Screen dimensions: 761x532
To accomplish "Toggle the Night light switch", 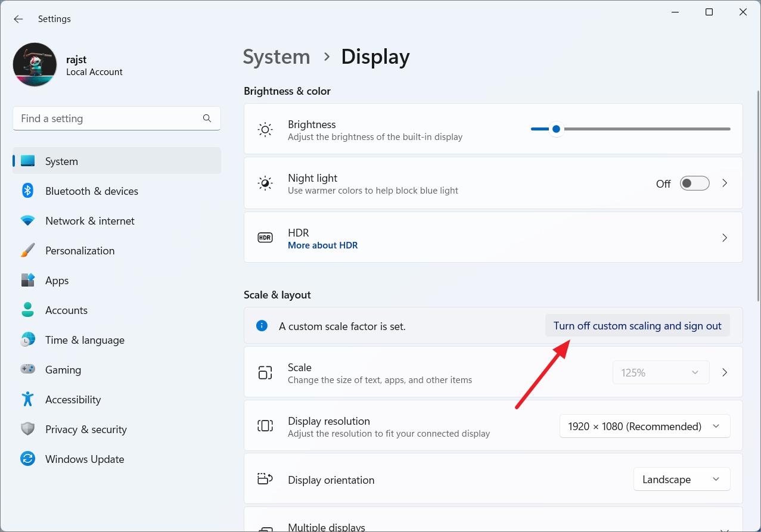I will [x=695, y=183].
